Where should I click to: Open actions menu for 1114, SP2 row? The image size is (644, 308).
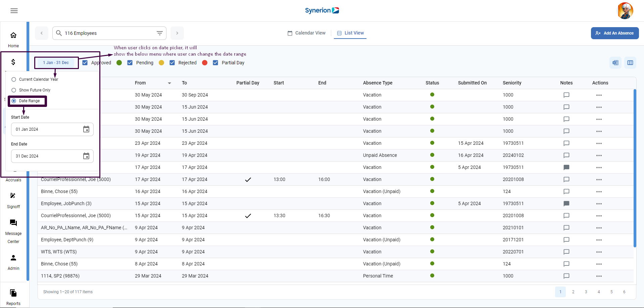(x=599, y=276)
